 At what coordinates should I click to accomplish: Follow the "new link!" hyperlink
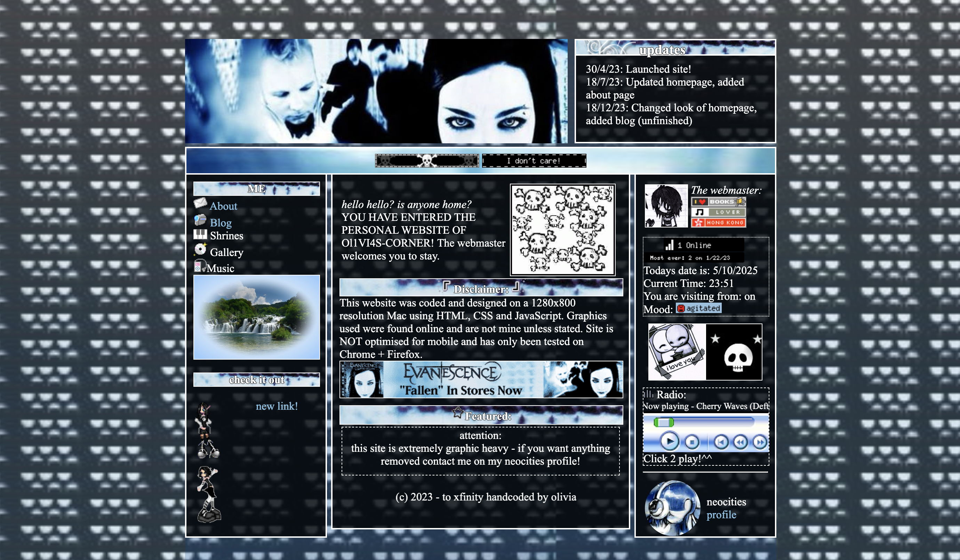point(277,406)
